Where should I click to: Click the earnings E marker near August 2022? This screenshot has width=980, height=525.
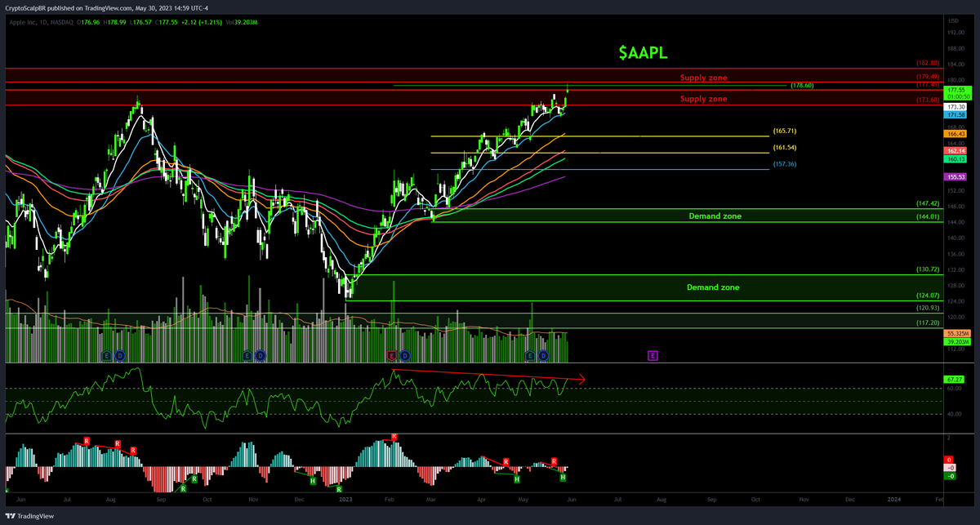click(x=106, y=356)
